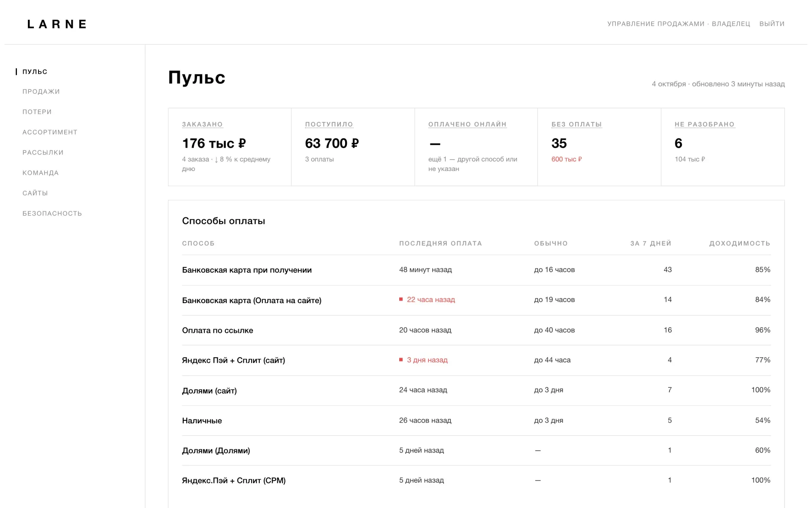
Task: Go to the Сайты section
Action: click(x=35, y=193)
